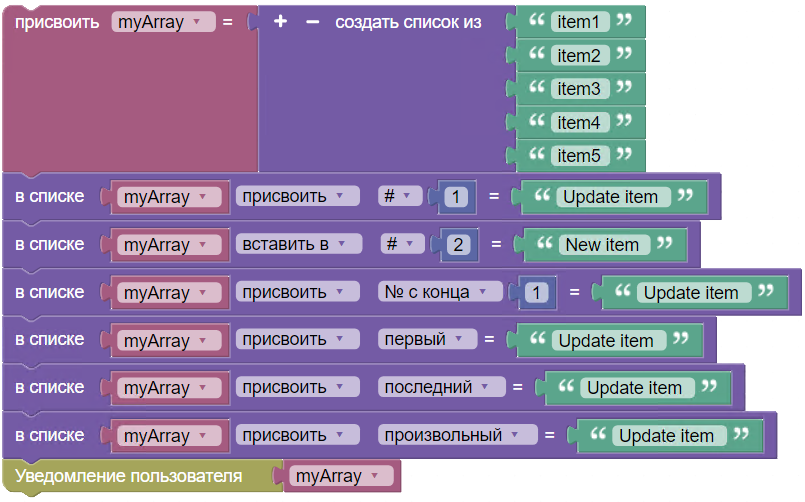Select the 'присвоить' label of top assign block
Screen dimensions: 805x502
(57, 22)
